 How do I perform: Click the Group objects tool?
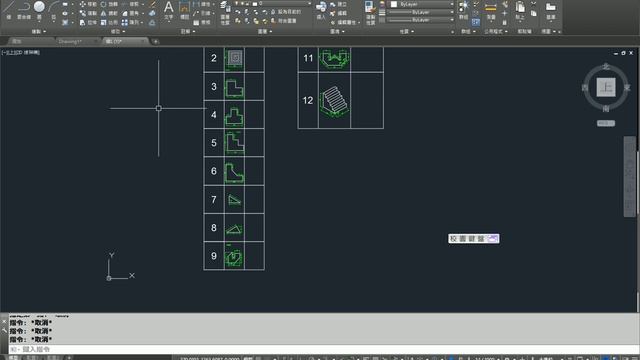click(463, 10)
